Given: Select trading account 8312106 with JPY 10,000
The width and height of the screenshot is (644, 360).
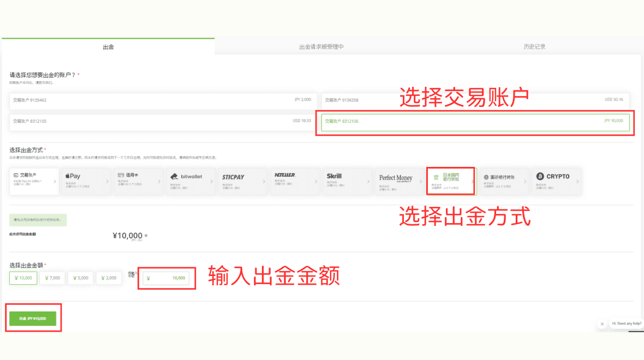Looking at the screenshot, I should pyautogui.click(x=475, y=121).
